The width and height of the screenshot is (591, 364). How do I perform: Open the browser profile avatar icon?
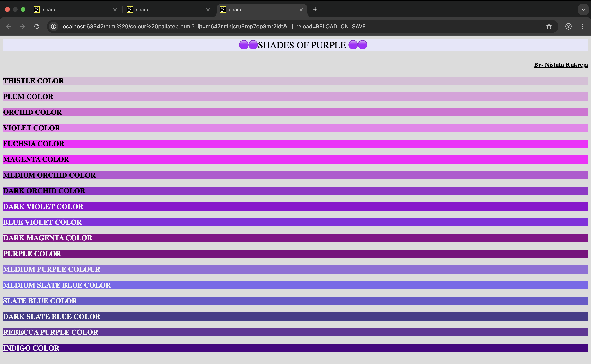[x=568, y=27]
